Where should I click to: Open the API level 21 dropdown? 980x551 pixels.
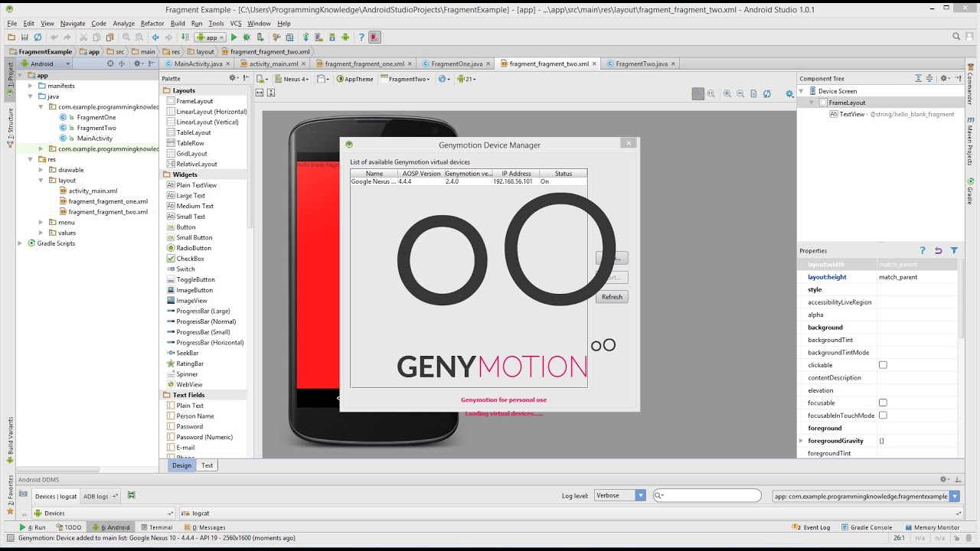click(x=466, y=79)
